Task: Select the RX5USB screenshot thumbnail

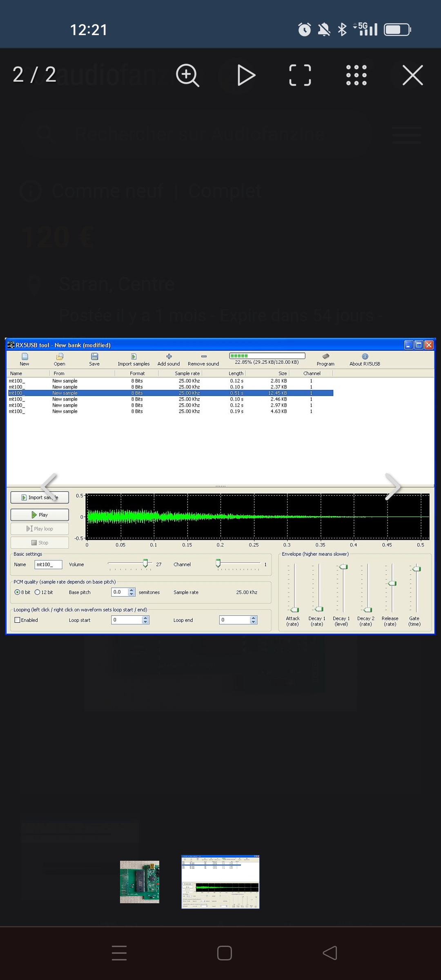Action: (x=220, y=882)
